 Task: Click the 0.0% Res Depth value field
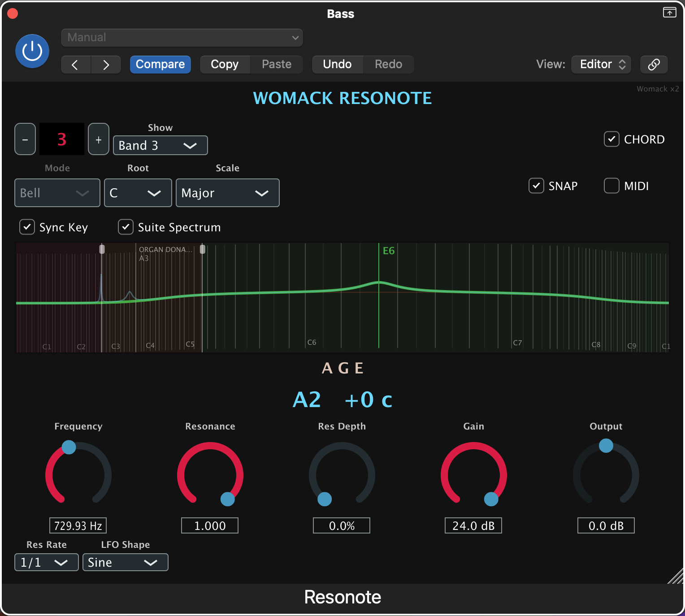coord(342,525)
